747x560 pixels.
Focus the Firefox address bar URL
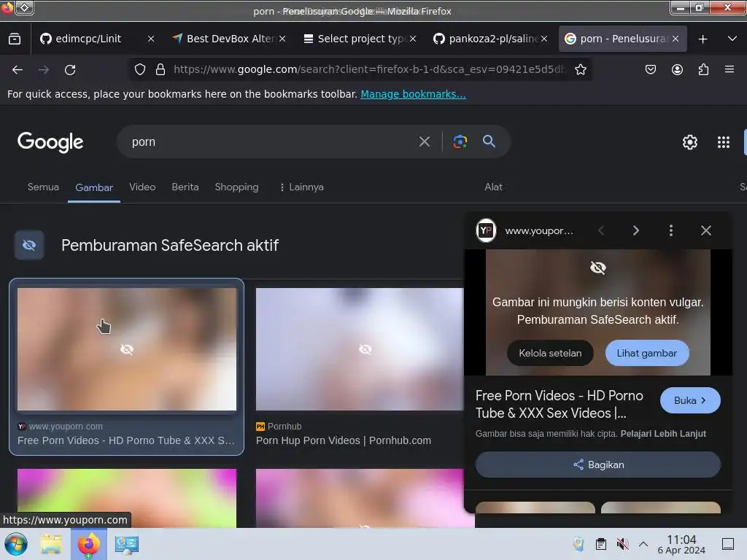click(x=370, y=69)
